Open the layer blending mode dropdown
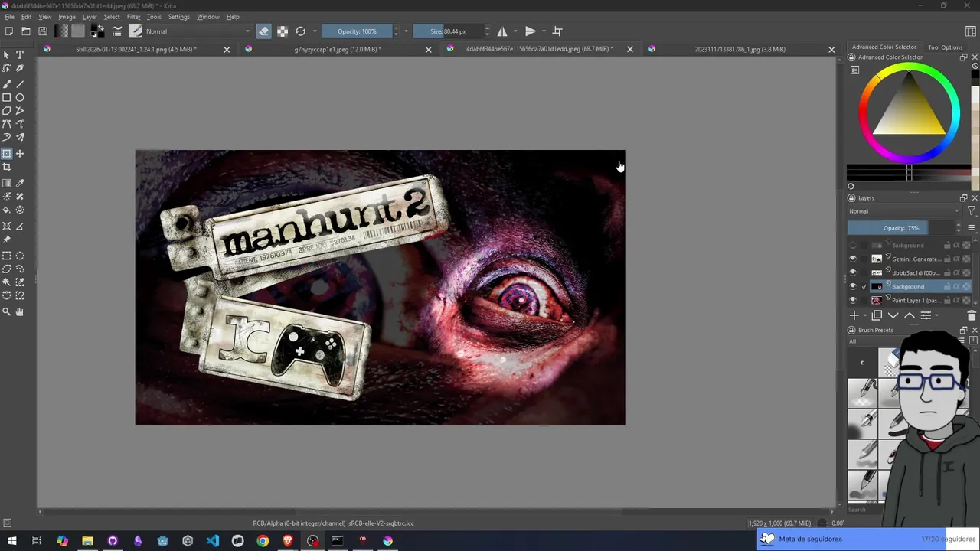This screenshot has height=551, width=980. coord(904,211)
